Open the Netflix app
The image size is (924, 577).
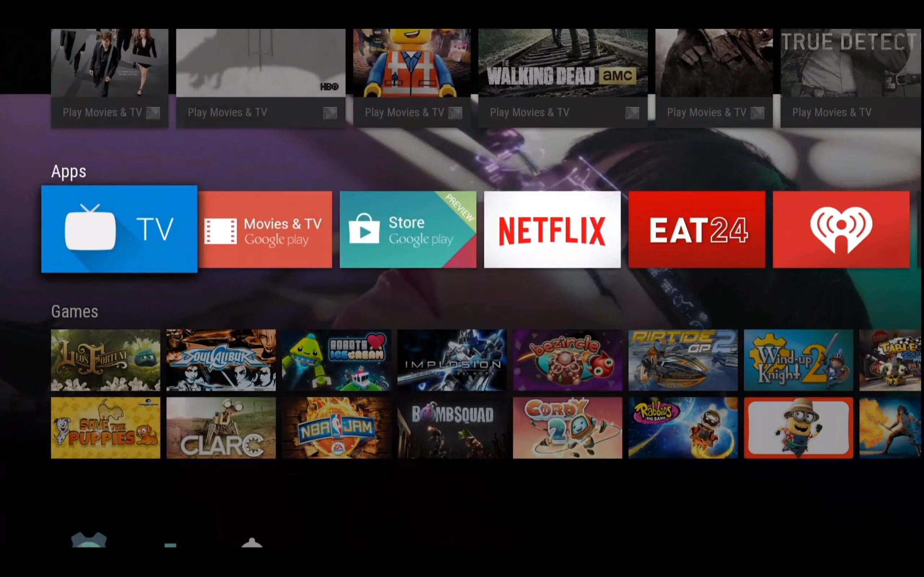[x=552, y=229]
